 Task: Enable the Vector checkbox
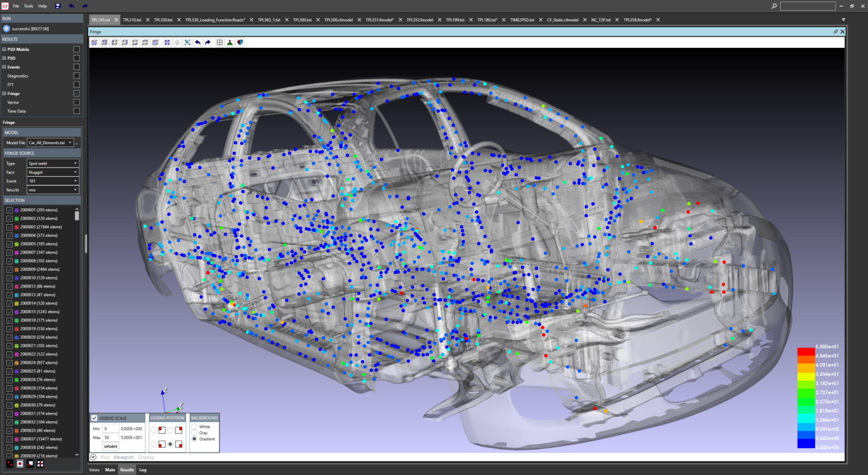[x=76, y=102]
